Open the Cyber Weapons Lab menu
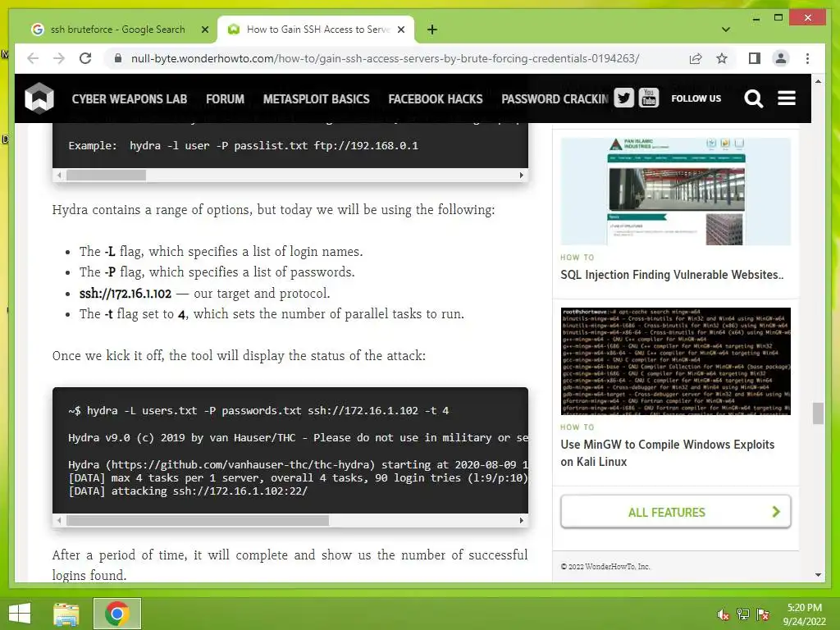Image resolution: width=840 pixels, height=630 pixels. point(129,99)
